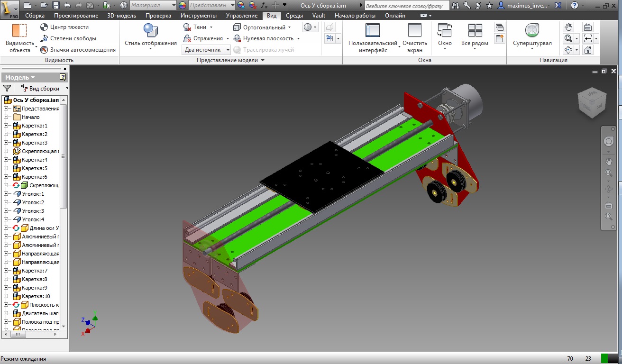The width and height of the screenshot is (622, 364).
Task: Open the Среды ribbon tab
Action: 294,16
